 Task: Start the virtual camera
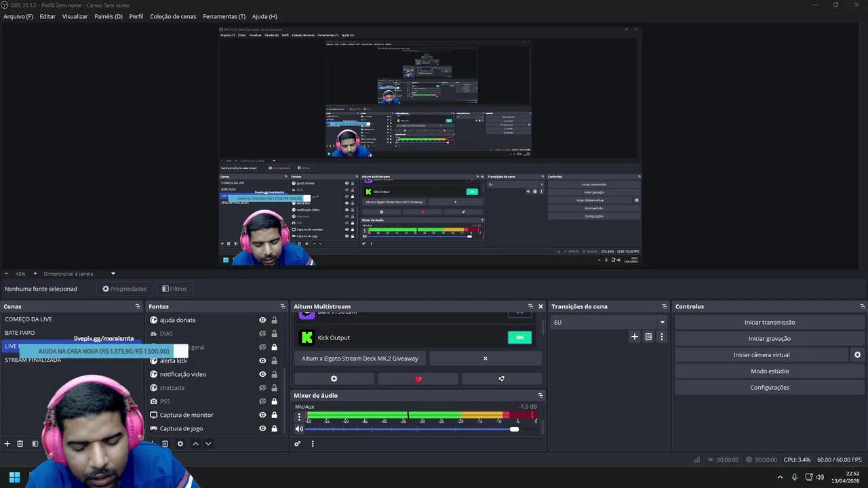pyautogui.click(x=762, y=354)
